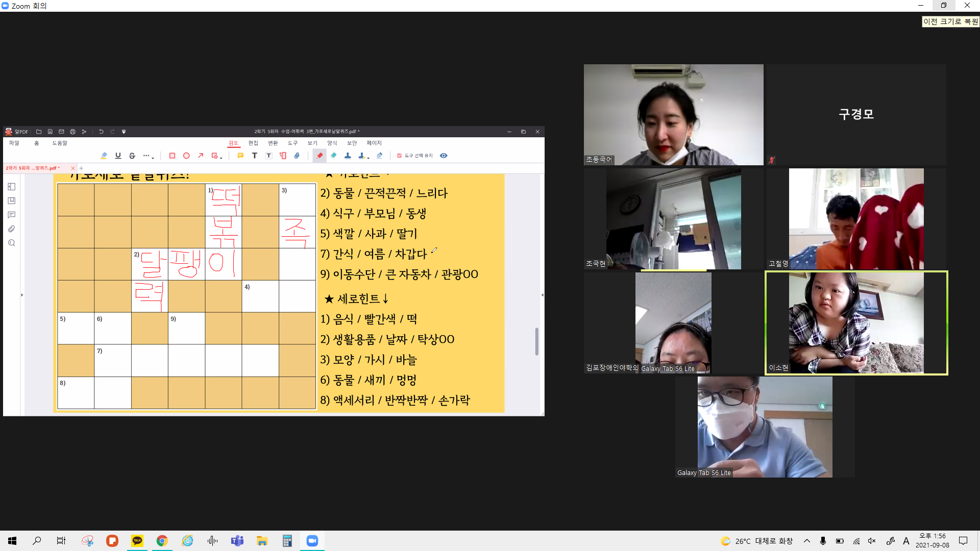Close the 2학기 5회차 pdf document tab

[x=73, y=168]
